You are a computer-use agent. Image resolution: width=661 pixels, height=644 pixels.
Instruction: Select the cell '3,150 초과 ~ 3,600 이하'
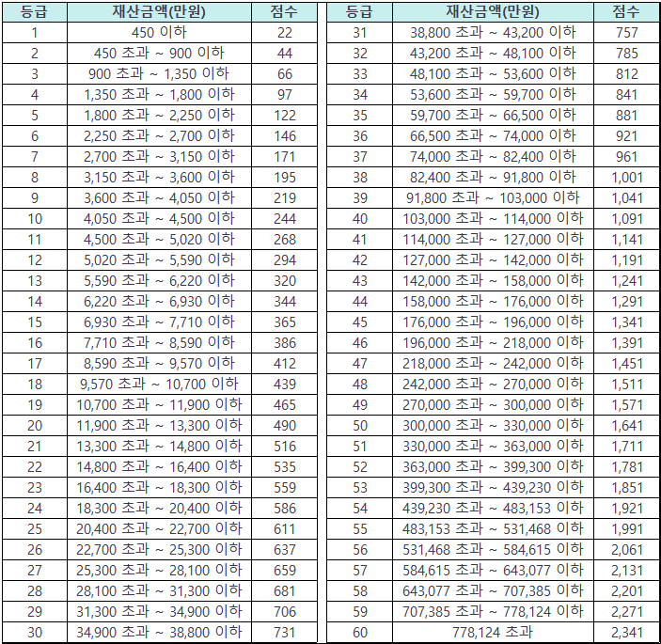click(159, 177)
